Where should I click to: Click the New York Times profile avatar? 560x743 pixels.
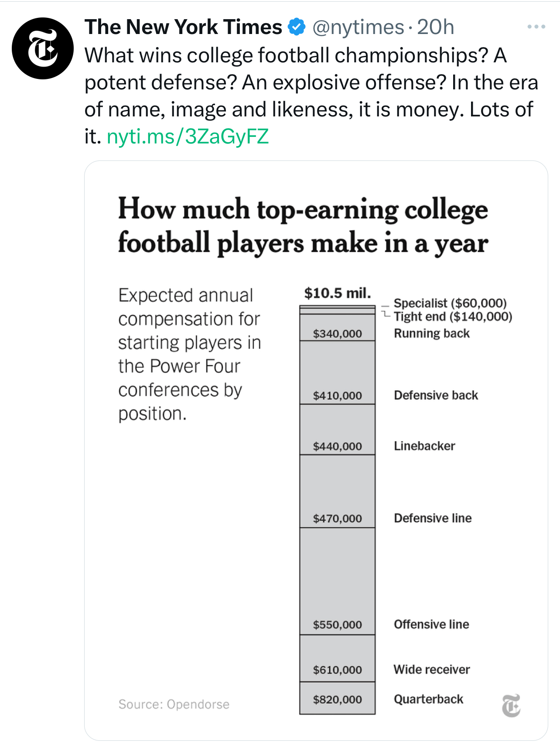[x=43, y=48]
